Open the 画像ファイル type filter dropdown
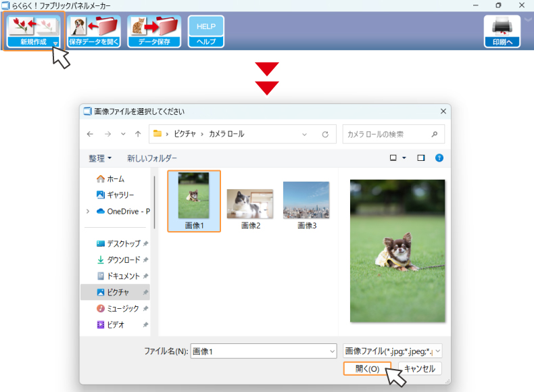The width and height of the screenshot is (534, 392). pyautogui.click(x=393, y=351)
